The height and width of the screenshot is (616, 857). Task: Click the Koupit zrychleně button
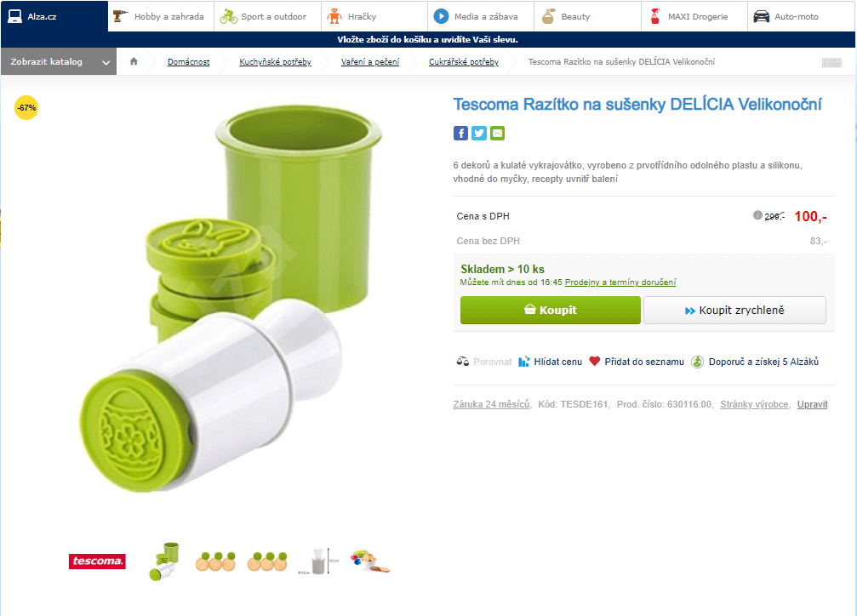(x=734, y=311)
